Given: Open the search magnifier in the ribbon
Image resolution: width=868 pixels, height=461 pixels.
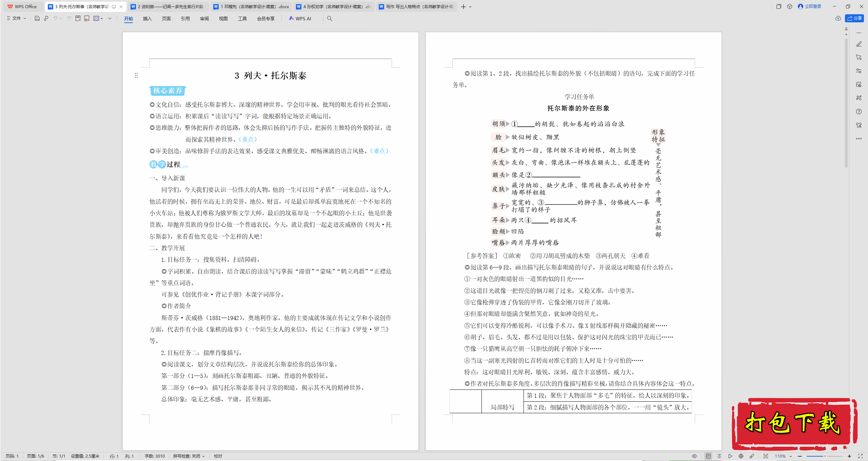Looking at the screenshot, I should (330, 18).
